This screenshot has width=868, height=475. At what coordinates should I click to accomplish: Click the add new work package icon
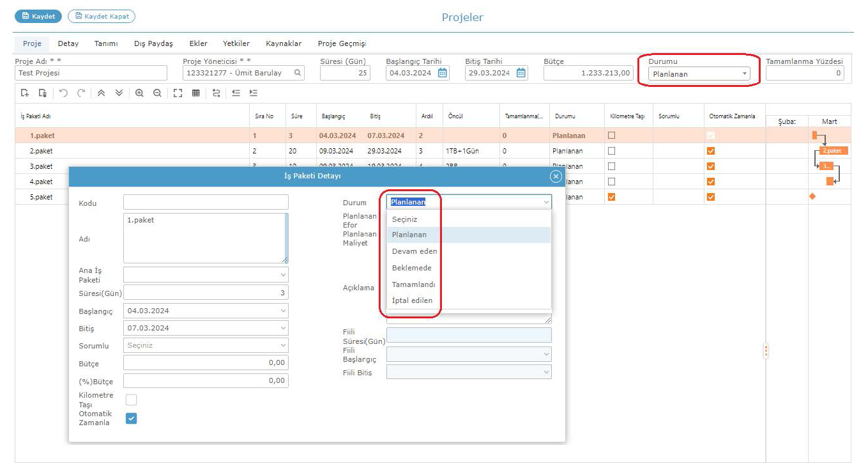click(x=25, y=93)
